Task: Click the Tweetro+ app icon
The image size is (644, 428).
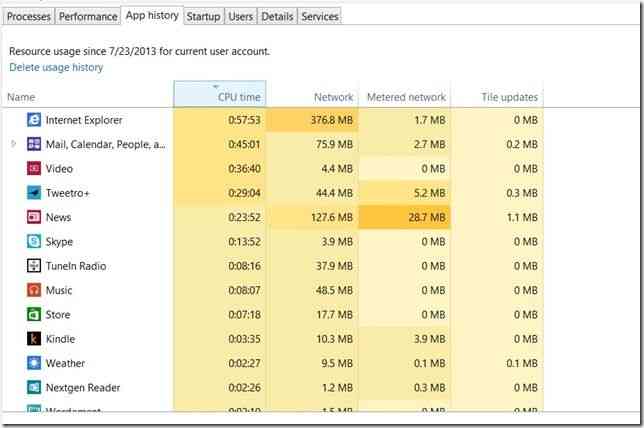Action: 34,193
